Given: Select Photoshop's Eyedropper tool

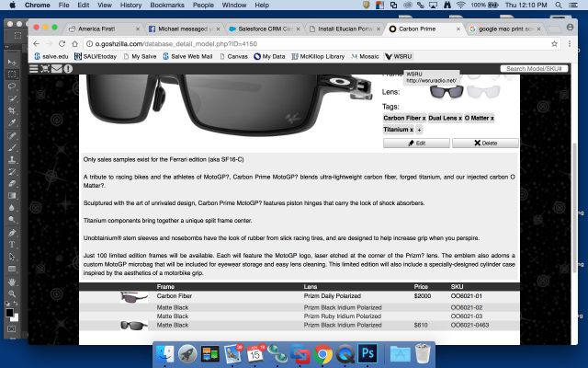Looking at the screenshot, I should [12, 122].
